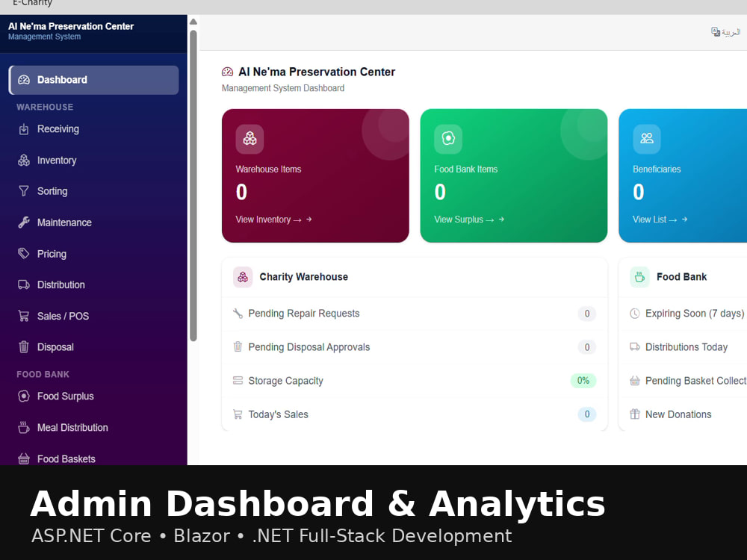The image size is (747, 560).
Task: Click trash icon beside Pending Disposal Approvals
Action: pyautogui.click(x=238, y=346)
